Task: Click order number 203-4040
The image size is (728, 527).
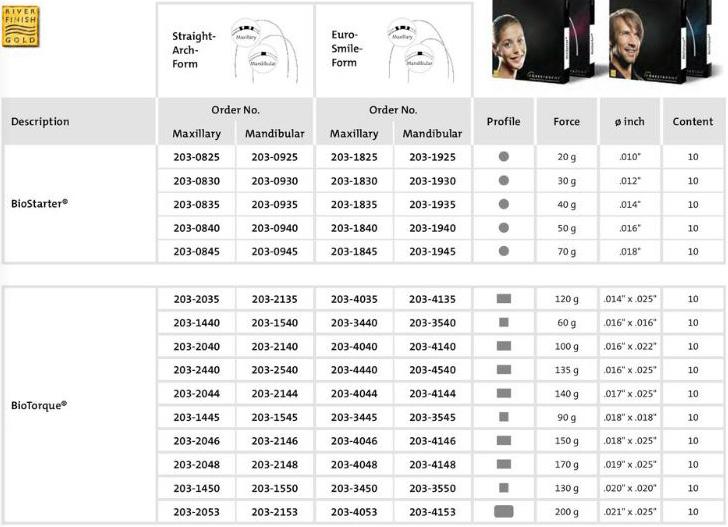Action: [354, 347]
